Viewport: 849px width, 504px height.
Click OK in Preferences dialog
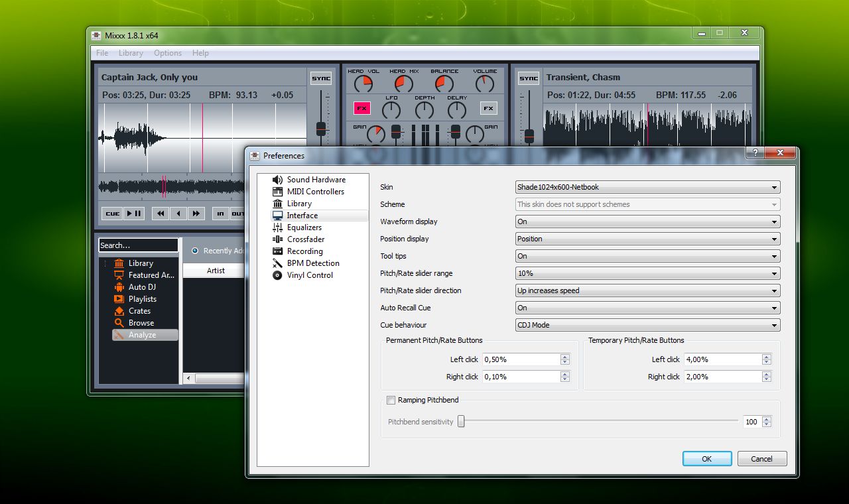[707, 459]
